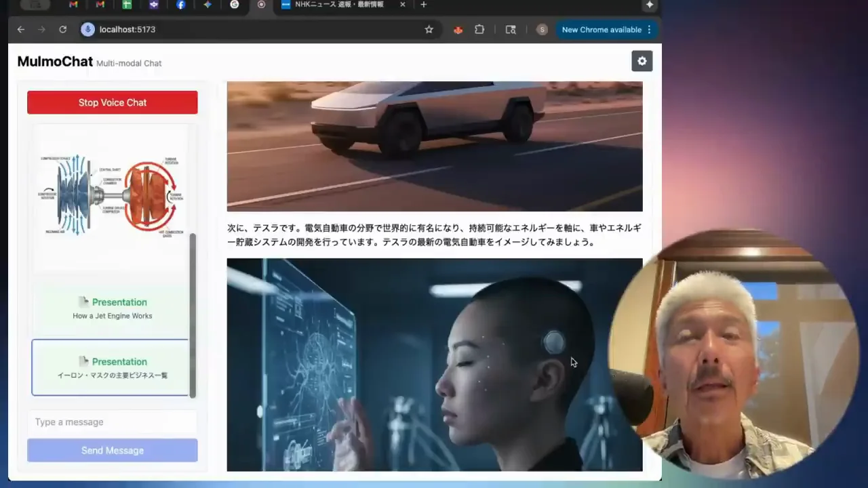
Task: Switch to the blue star icon tab
Action: click(208, 5)
